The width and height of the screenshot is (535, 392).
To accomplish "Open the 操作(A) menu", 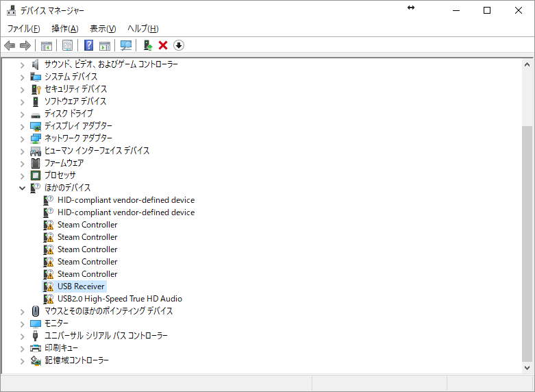I will [65, 28].
